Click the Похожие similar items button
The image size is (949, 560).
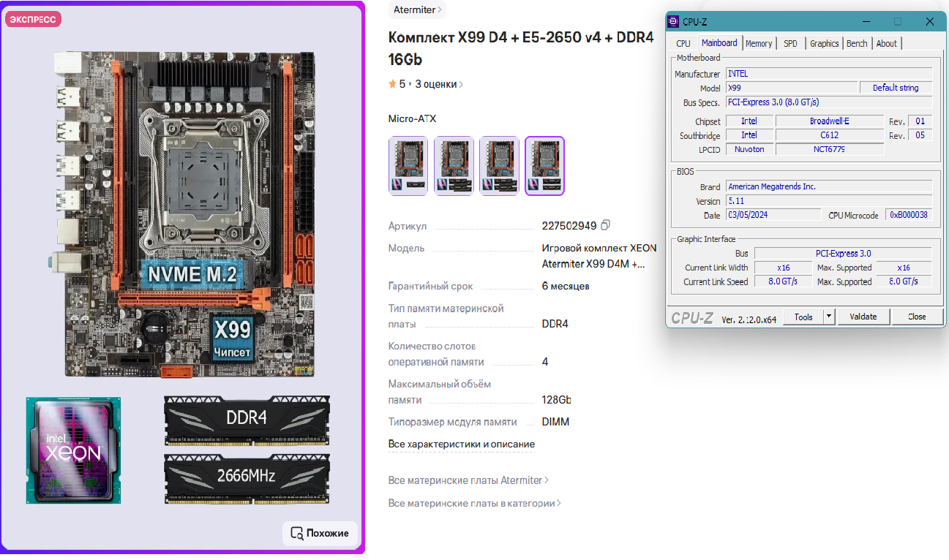[320, 533]
